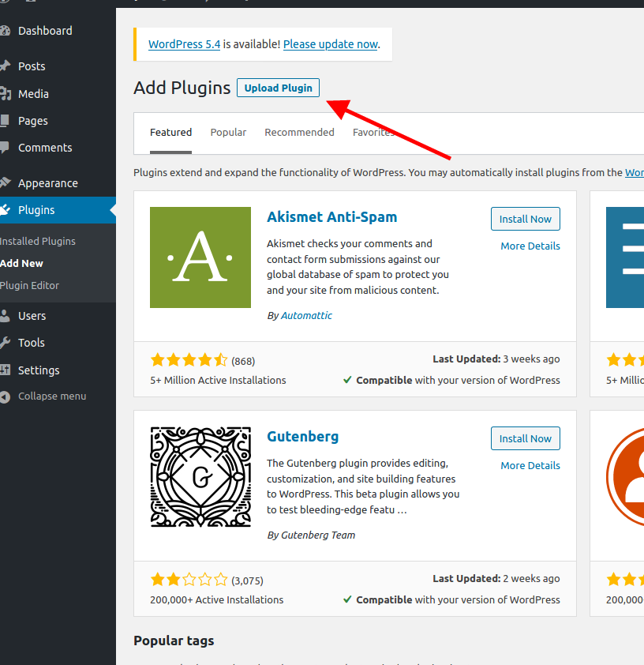Open the Gutenberg title link
The width and height of the screenshot is (644, 665).
(x=303, y=437)
